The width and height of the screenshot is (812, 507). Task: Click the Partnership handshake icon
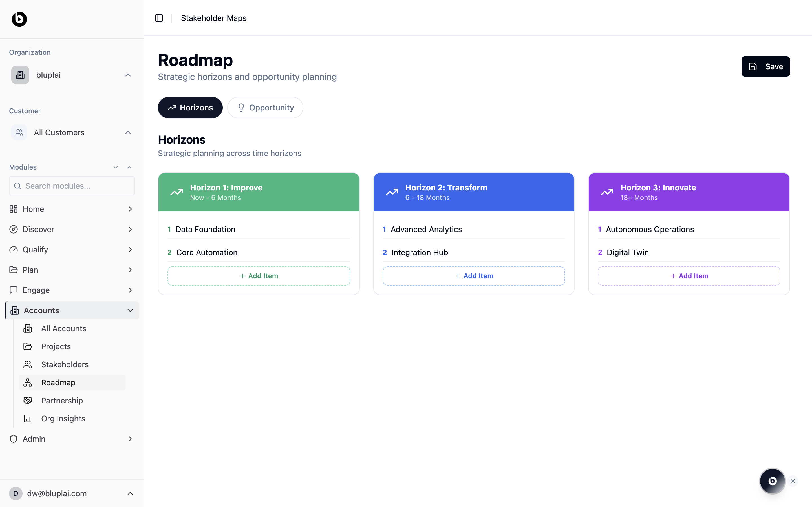28,400
